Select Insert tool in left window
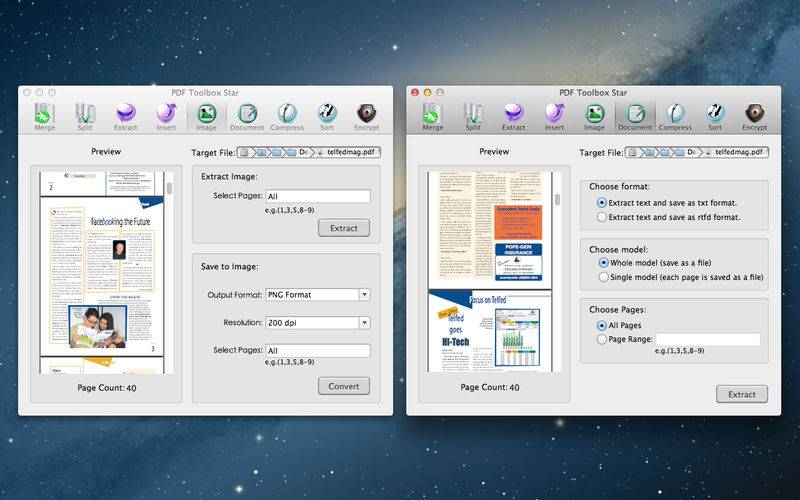Viewport: 800px width, 500px height. click(166, 117)
